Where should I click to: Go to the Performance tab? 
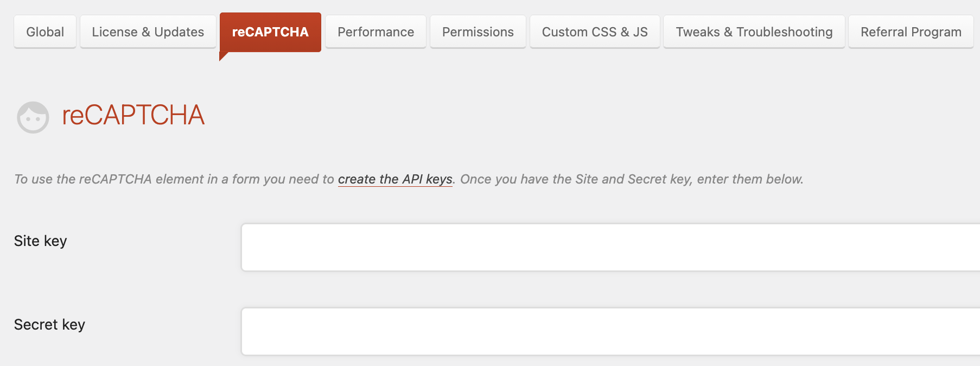(376, 32)
